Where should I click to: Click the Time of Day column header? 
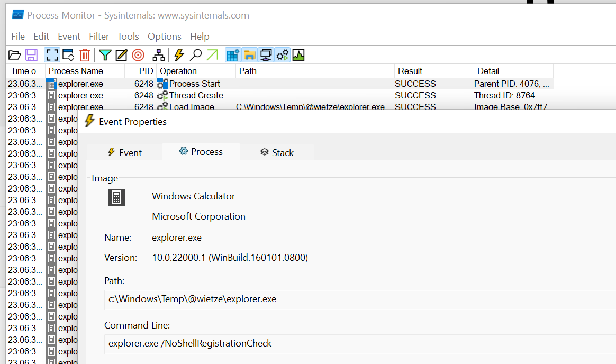click(26, 71)
